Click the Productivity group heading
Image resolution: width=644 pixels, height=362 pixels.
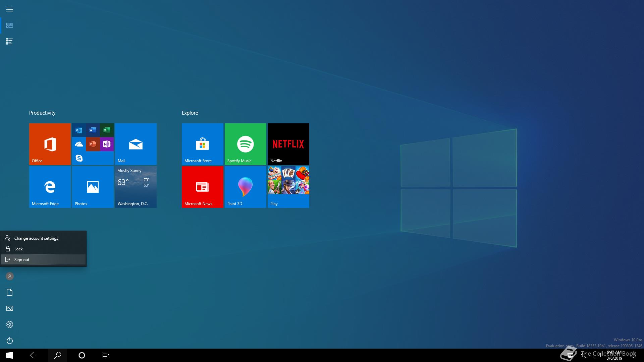point(42,113)
